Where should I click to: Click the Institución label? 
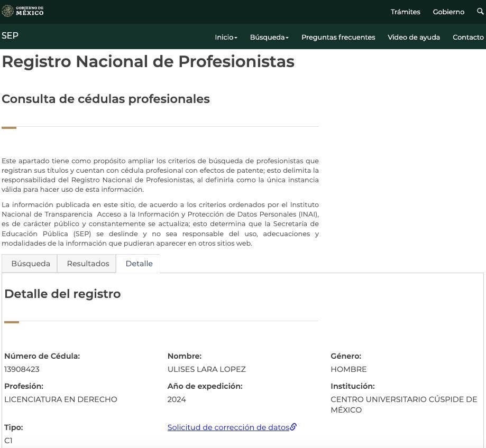(x=353, y=386)
